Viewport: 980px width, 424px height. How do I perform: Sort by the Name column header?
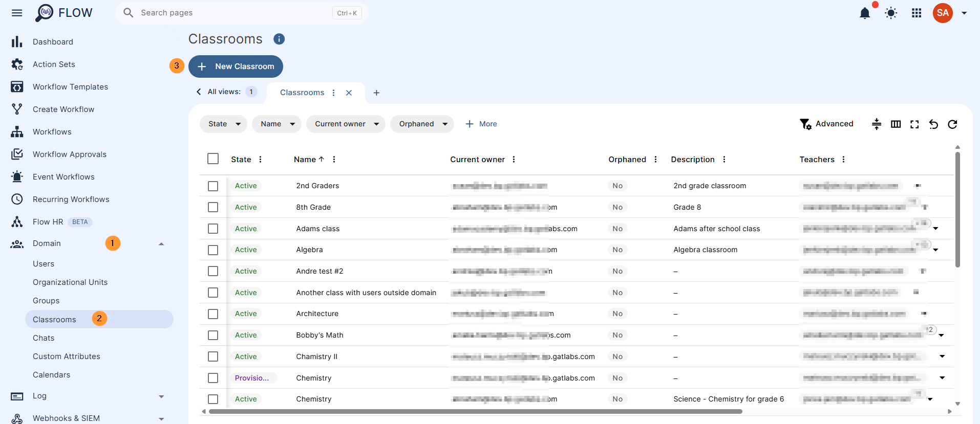(x=309, y=160)
